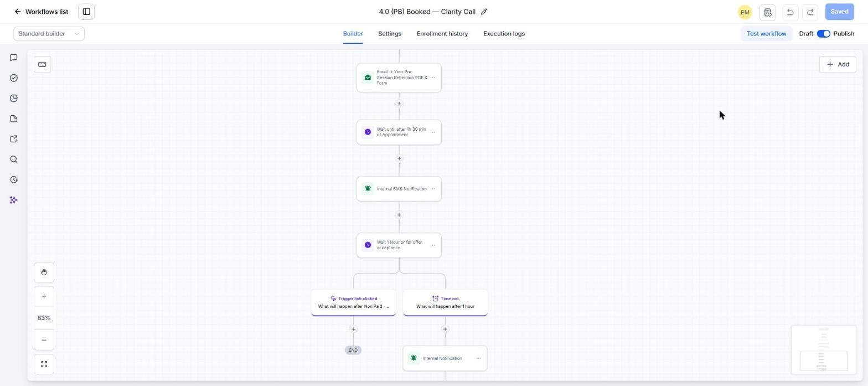This screenshot has height=386, width=868.
Task: Add a step below the Email node
Action: [x=399, y=104]
